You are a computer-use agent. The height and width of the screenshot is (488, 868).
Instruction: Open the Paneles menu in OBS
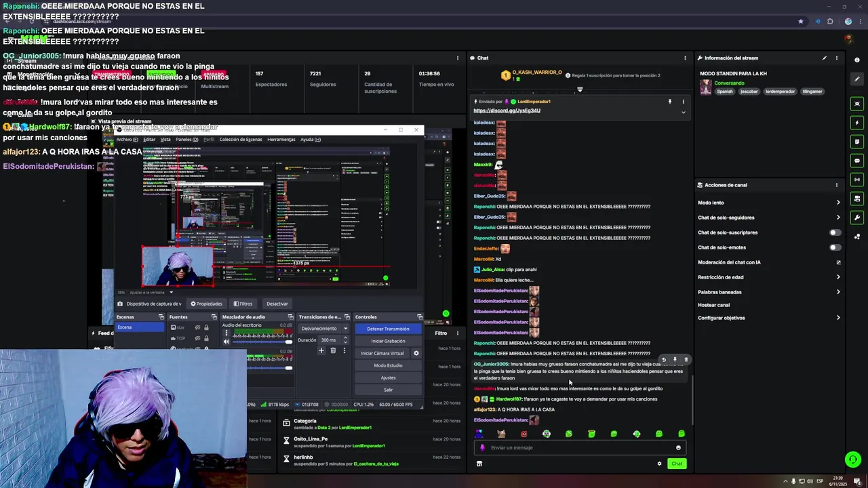pos(186,140)
